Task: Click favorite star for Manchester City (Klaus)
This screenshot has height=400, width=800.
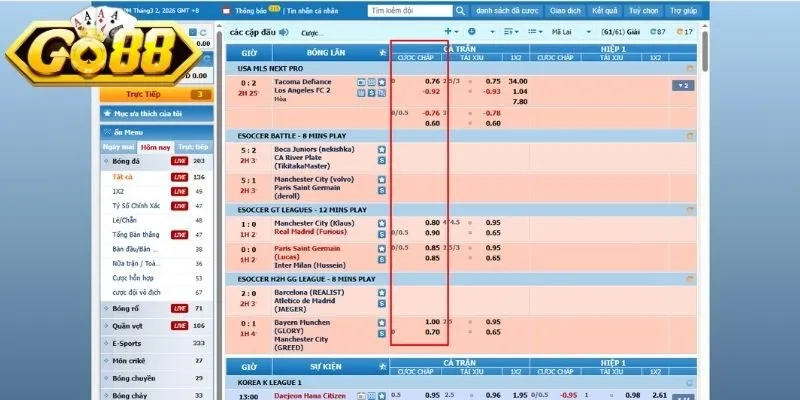Action: click(x=382, y=223)
